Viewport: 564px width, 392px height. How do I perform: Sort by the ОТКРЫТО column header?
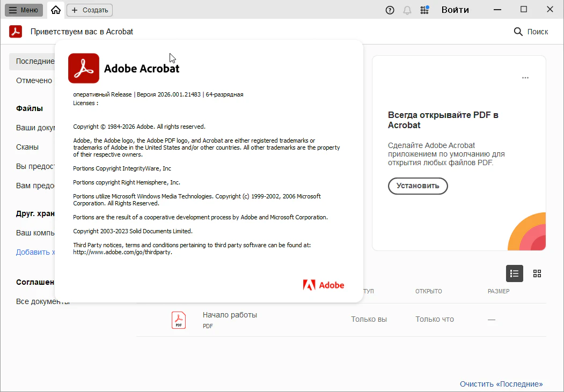pos(428,291)
